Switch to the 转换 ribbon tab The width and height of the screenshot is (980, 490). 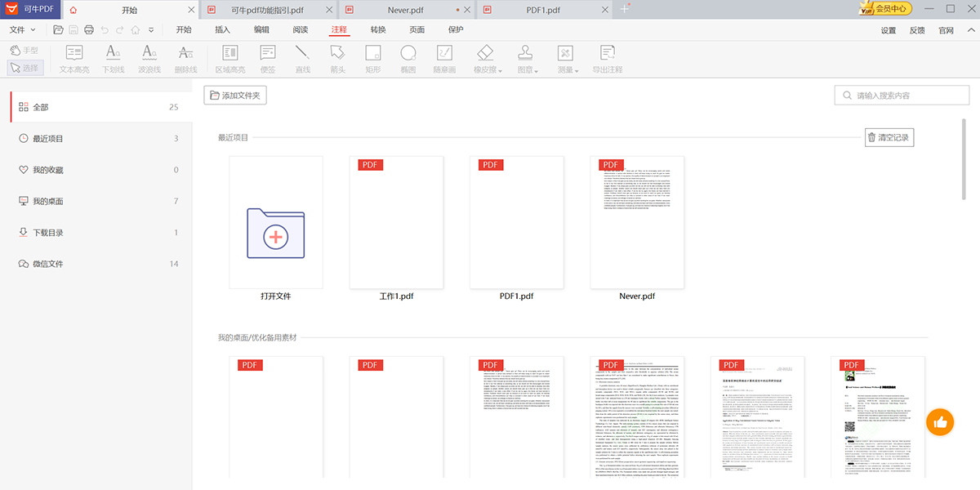(x=377, y=29)
